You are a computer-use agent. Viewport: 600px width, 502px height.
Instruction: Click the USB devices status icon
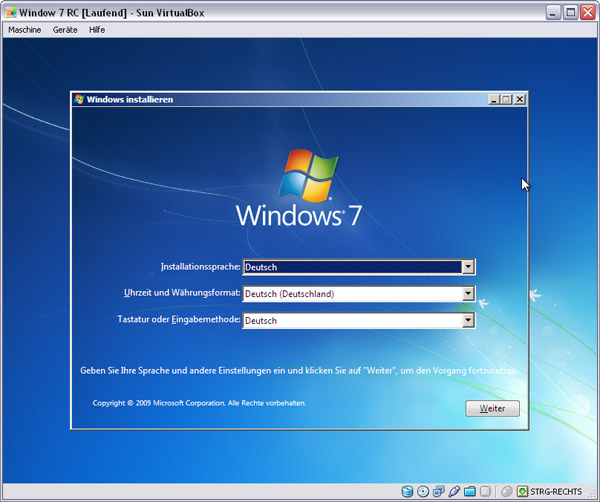click(455, 492)
